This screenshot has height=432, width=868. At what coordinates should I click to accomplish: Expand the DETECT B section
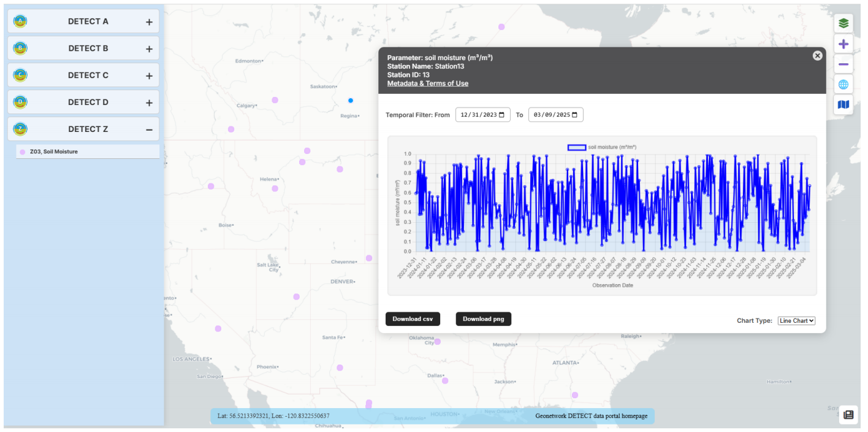[149, 49]
